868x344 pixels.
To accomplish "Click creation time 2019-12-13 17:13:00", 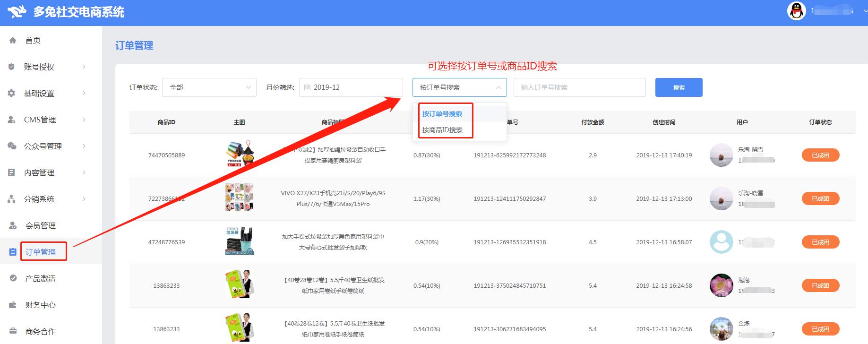I will [664, 198].
